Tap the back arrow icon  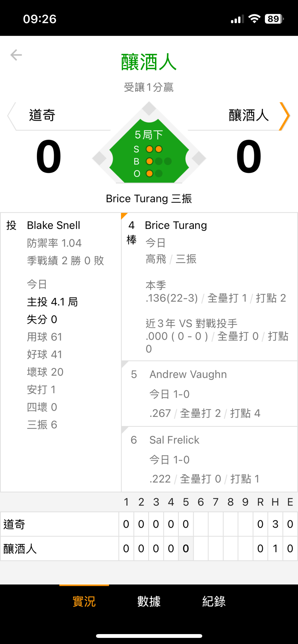tap(16, 55)
